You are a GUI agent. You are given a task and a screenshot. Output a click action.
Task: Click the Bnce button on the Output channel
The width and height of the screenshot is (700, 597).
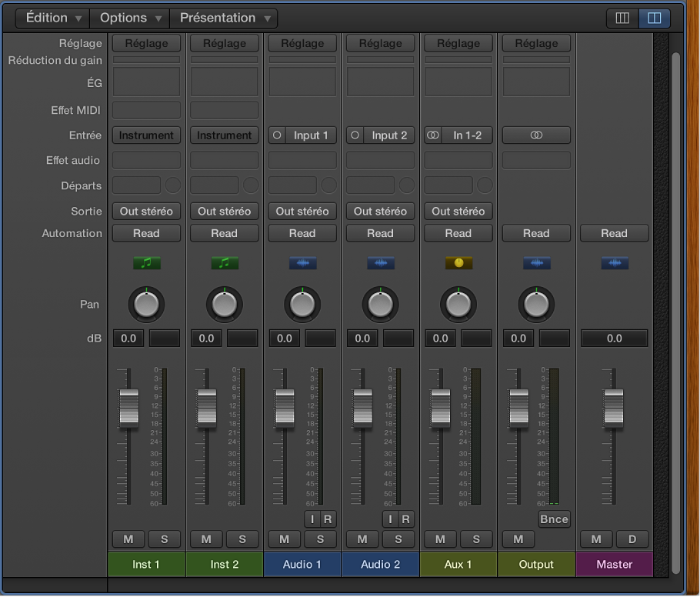[x=554, y=519]
